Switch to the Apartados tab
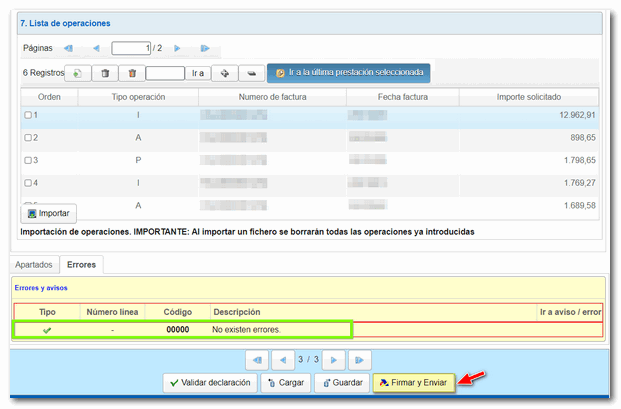621x409 pixels. [x=34, y=265]
